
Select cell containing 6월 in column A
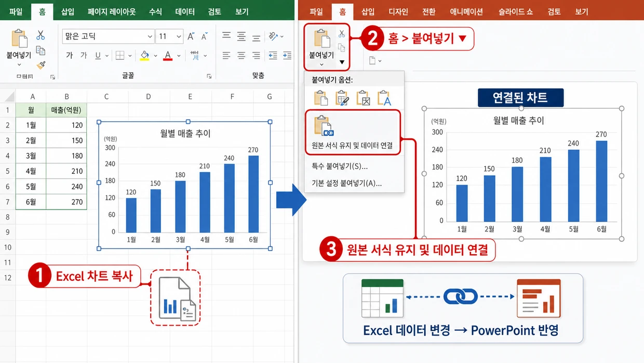tap(31, 202)
